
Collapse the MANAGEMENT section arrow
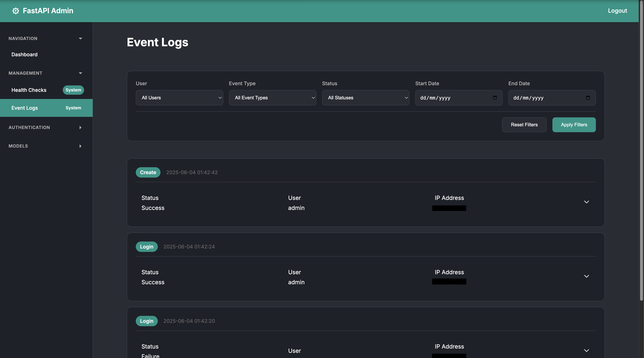[x=80, y=73]
